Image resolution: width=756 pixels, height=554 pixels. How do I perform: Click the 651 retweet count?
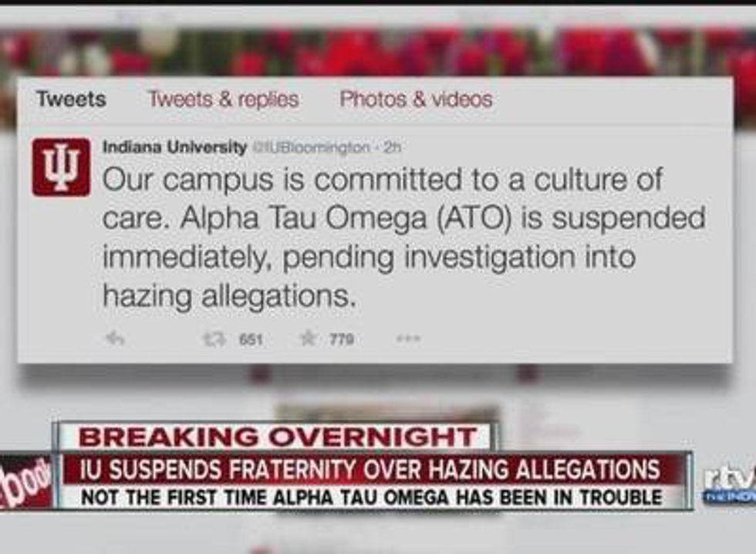coord(251,340)
